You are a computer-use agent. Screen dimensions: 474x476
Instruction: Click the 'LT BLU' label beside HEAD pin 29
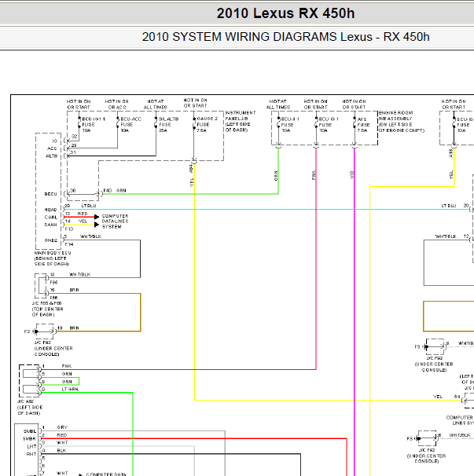pos(89,206)
